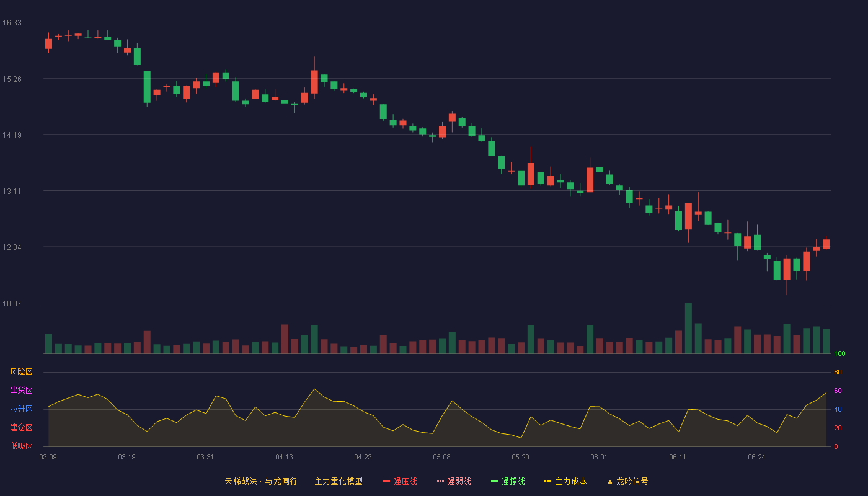The width and height of the screenshot is (868, 496).
Task: Click the green 100 indicator scale value
Action: (839, 354)
